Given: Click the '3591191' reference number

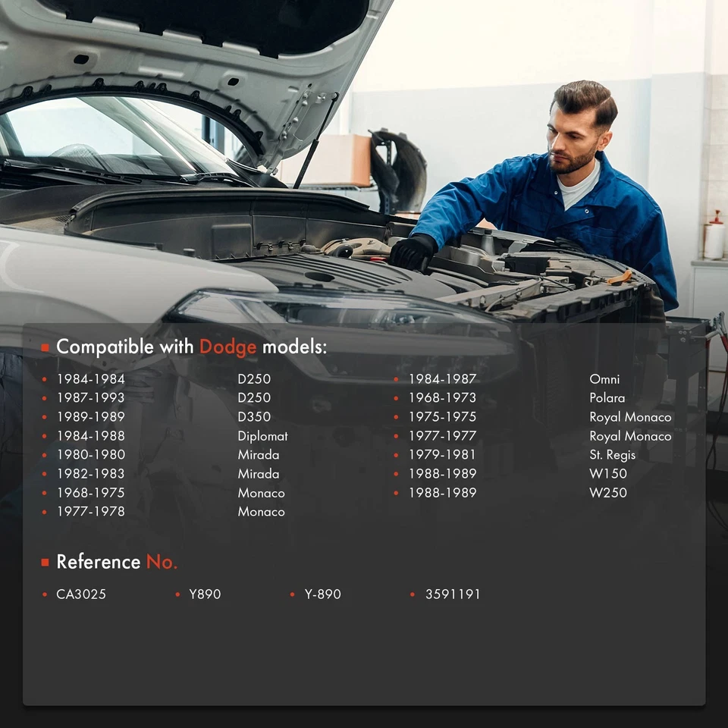Looking at the screenshot, I should coord(453,595).
